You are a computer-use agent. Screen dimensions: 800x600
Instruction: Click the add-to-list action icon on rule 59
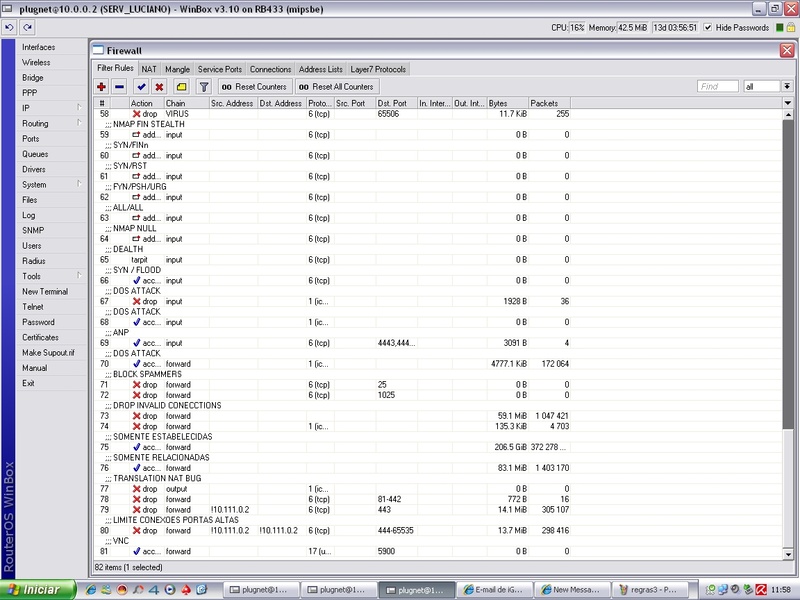(x=136, y=135)
